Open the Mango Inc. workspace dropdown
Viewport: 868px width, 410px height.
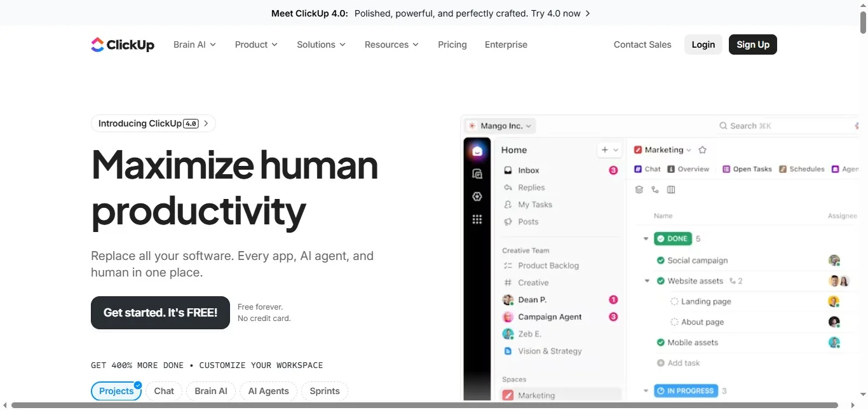point(500,126)
